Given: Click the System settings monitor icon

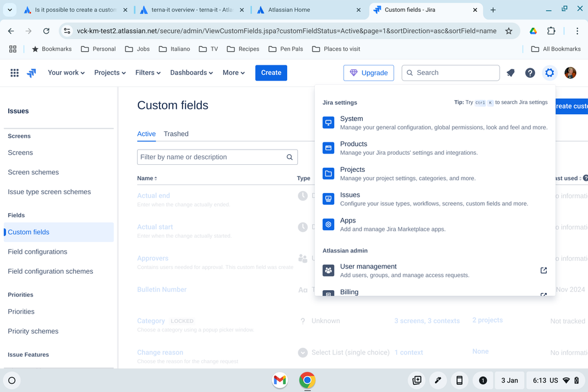Looking at the screenshot, I should click(x=328, y=122).
